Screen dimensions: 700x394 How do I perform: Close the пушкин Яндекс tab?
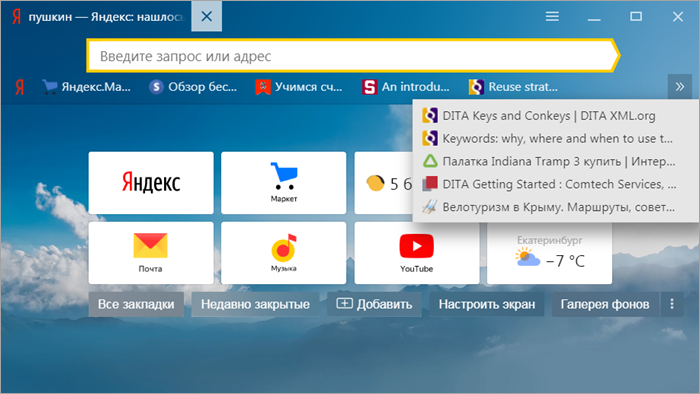[206, 17]
